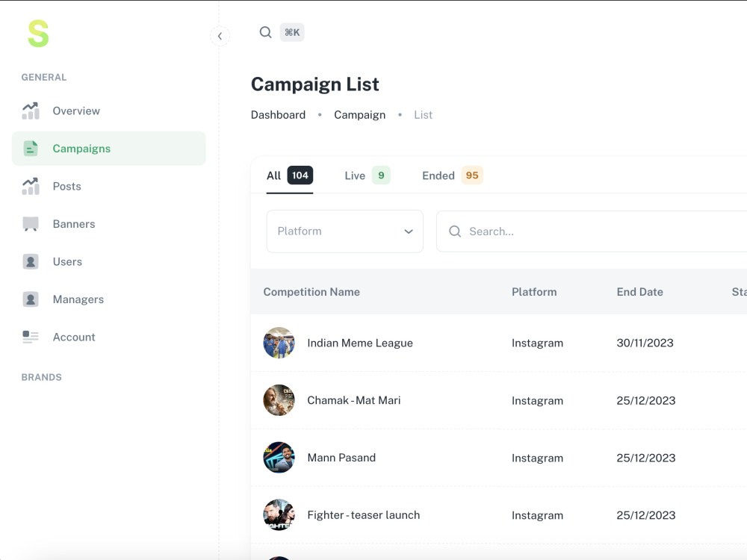The height and width of the screenshot is (560, 747).
Task: Sort by End Date column header
Action: click(640, 292)
